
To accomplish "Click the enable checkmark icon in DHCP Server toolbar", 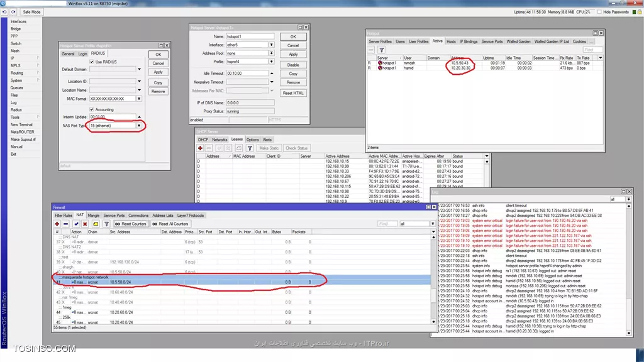I will coord(219,148).
